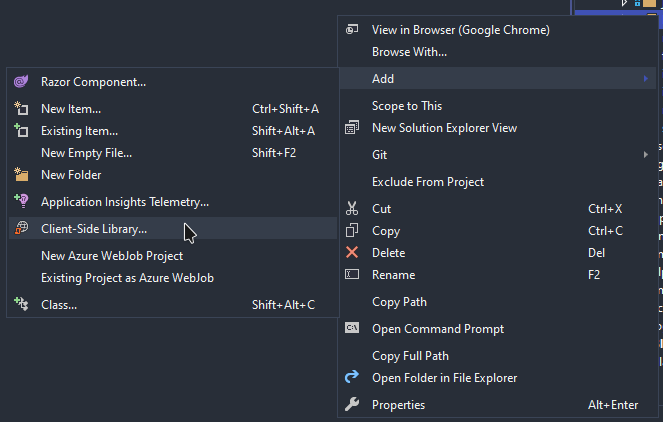Screen dimensions: 663x422
Task: Open Application Insights Telemetry...
Action: (x=173, y=202)
